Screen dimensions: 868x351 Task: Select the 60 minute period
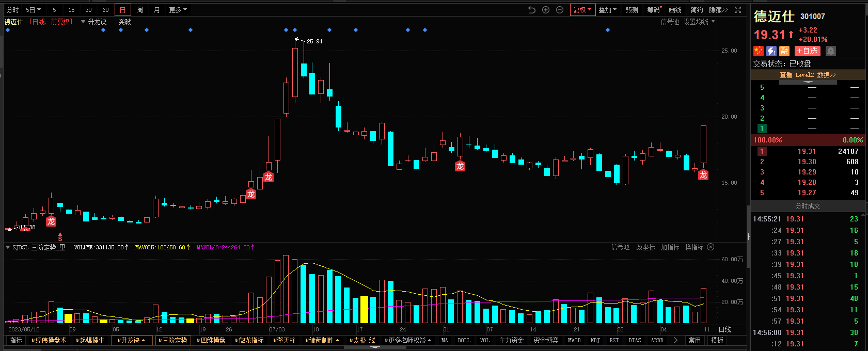[105, 10]
